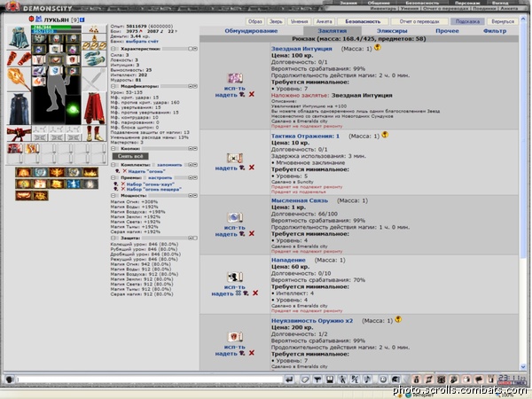Collapse the Характеристики section

click(x=113, y=49)
